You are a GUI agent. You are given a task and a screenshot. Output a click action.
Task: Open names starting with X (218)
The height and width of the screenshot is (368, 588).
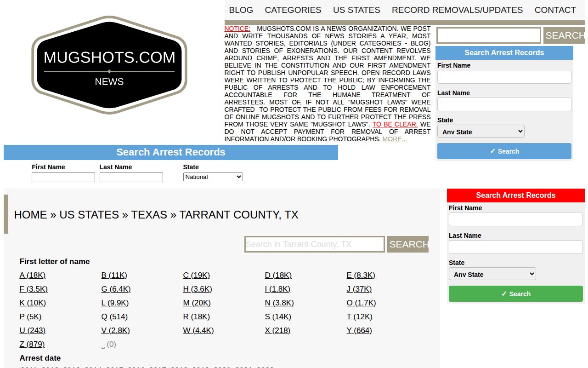coord(278,330)
